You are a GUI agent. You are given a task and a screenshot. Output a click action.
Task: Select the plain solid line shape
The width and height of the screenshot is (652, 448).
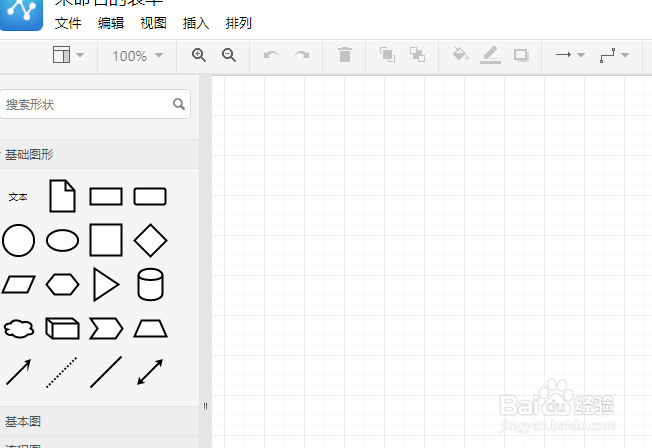pyautogui.click(x=106, y=372)
